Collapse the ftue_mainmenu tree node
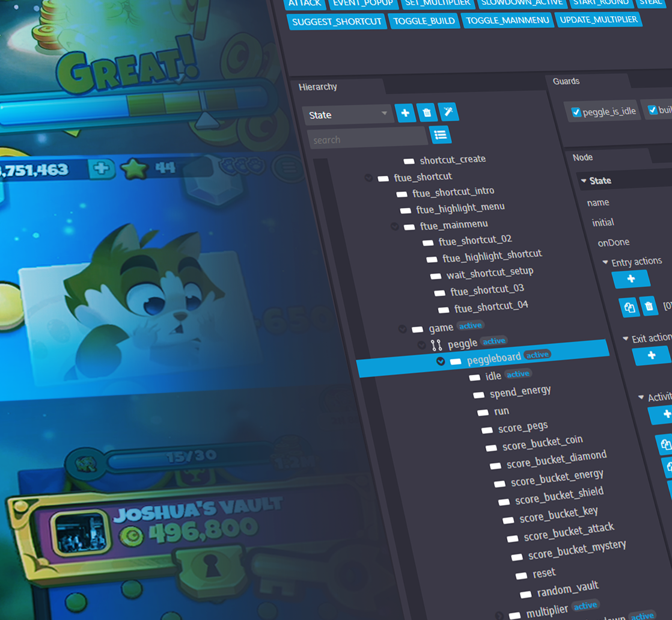This screenshot has width=672, height=620. click(x=395, y=226)
